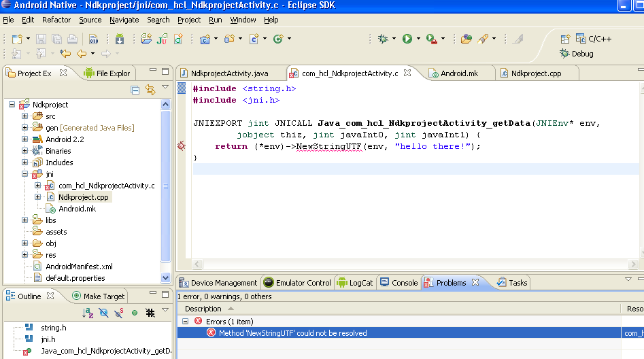644x359 pixels.
Task: Close the com_hcl_NdkprojectActivity.c editor tab
Action: point(407,73)
